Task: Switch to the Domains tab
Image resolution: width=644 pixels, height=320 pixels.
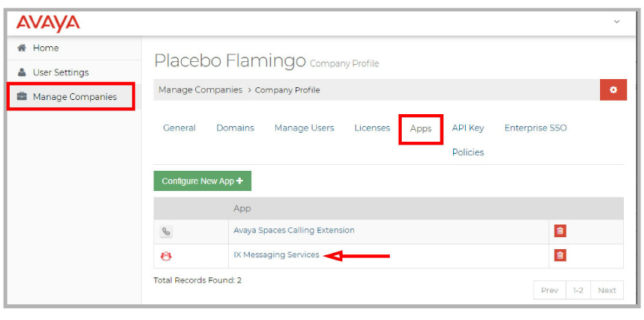Action: pos(236,128)
